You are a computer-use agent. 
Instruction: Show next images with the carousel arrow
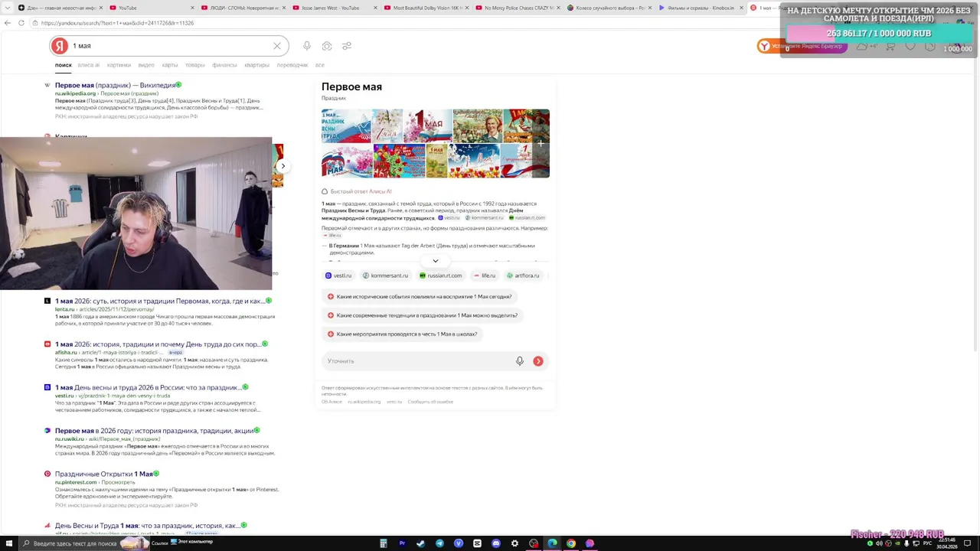pyautogui.click(x=283, y=166)
